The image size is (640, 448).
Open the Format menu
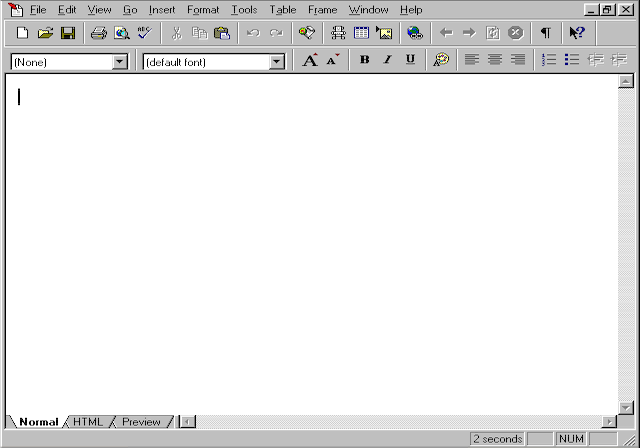tap(202, 9)
